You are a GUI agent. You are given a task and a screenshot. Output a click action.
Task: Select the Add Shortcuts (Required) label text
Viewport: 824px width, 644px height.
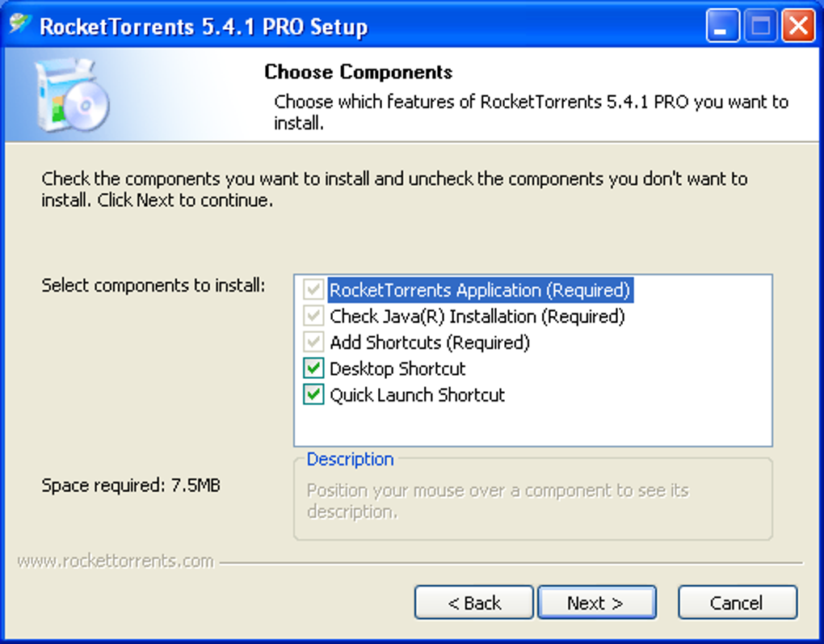pos(430,343)
